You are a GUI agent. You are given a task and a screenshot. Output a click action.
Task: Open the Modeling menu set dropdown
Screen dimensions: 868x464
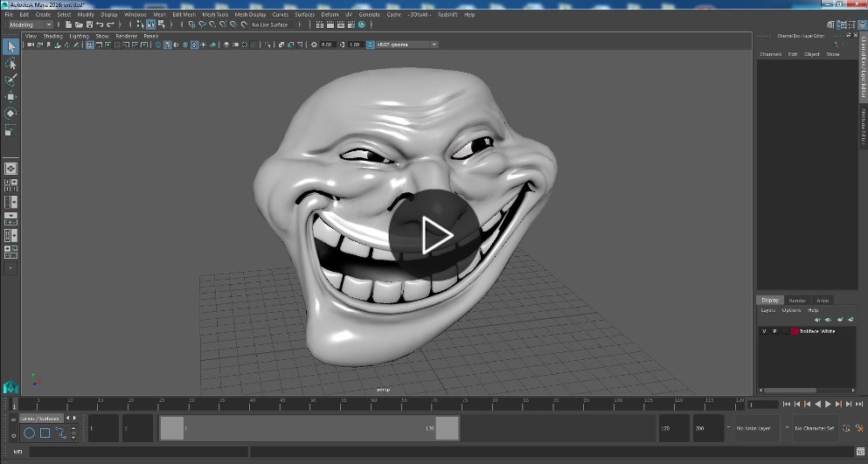tap(30, 24)
